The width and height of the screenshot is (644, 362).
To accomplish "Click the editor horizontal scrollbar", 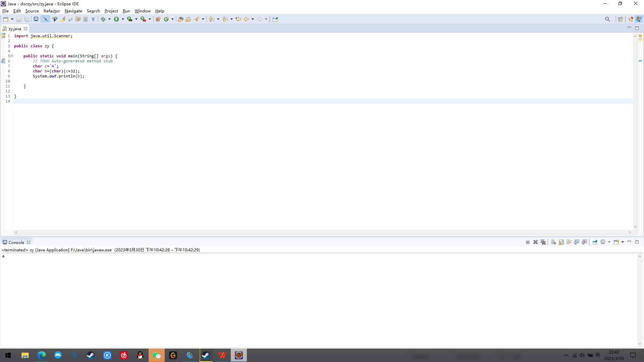I will (x=322, y=232).
